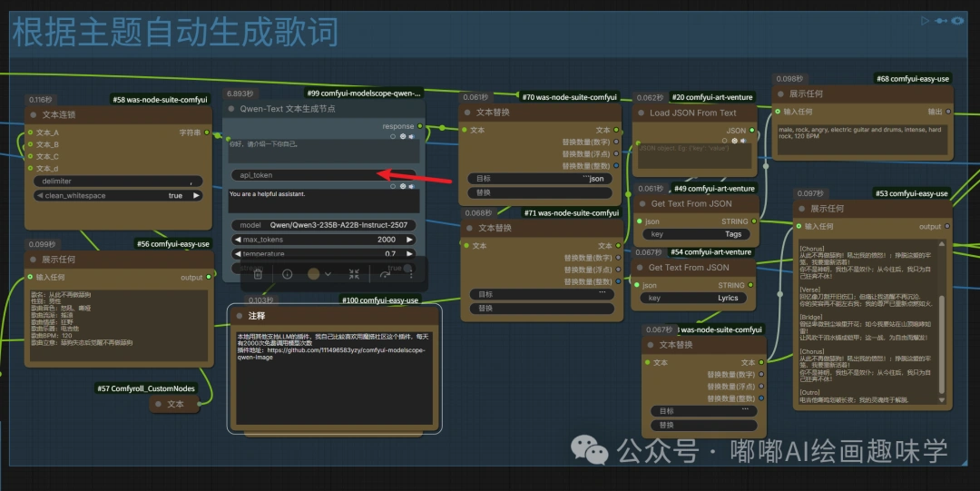This screenshot has height=491, width=980.
Task: Collapse the Qwen-Text 文本生成节点 via its title dot
Action: [231, 109]
